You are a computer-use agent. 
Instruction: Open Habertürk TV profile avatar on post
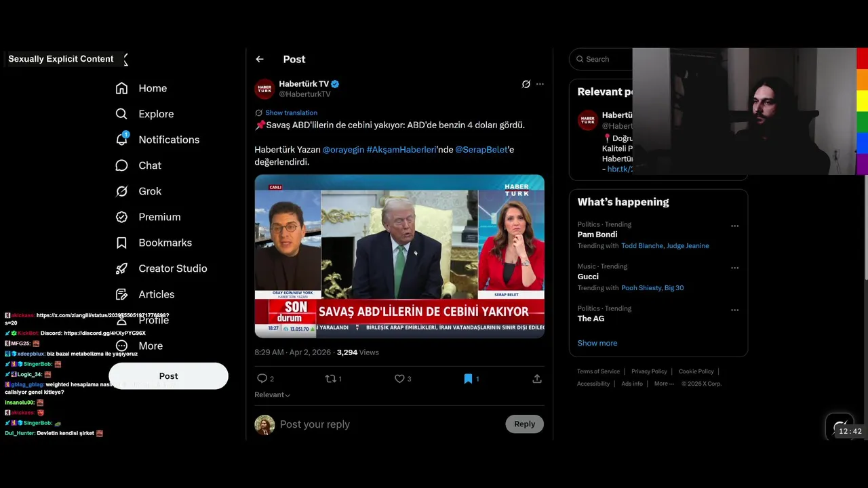point(264,89)
